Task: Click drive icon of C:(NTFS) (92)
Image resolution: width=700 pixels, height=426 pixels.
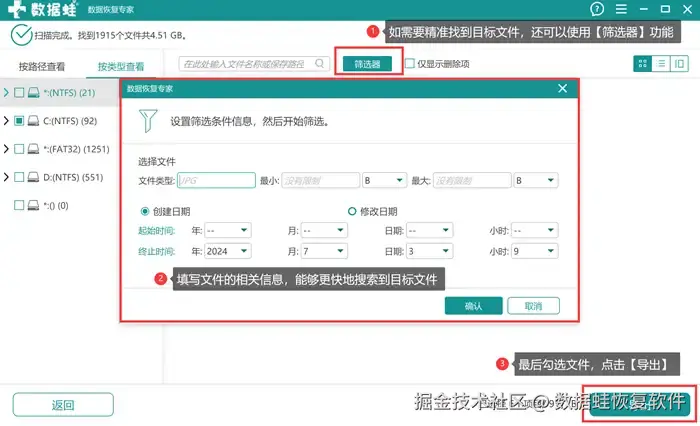Action: [33, 121]
